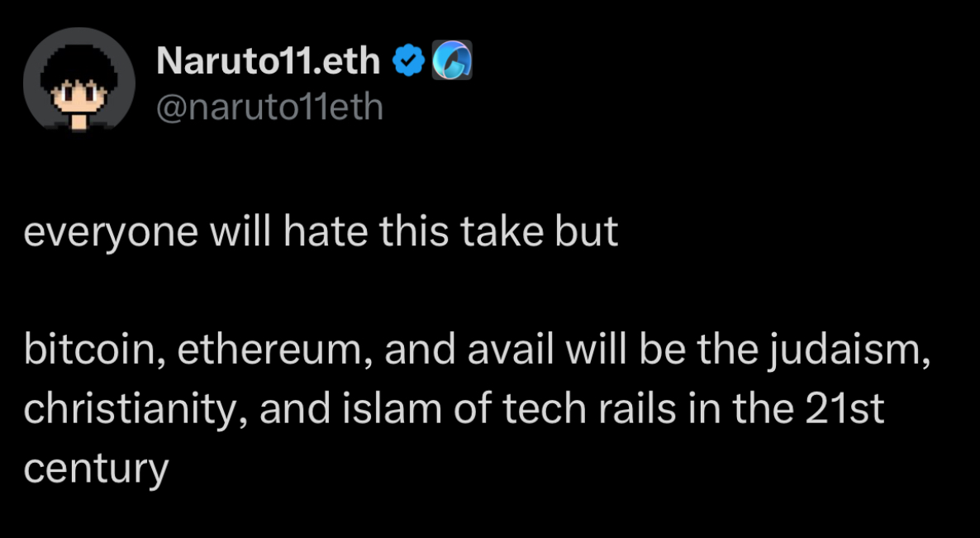The width and height of the screenshot is (980, 538).
Task: Click the phrase "will be the"
Action: pyautogui.click(x=663, y=350)
